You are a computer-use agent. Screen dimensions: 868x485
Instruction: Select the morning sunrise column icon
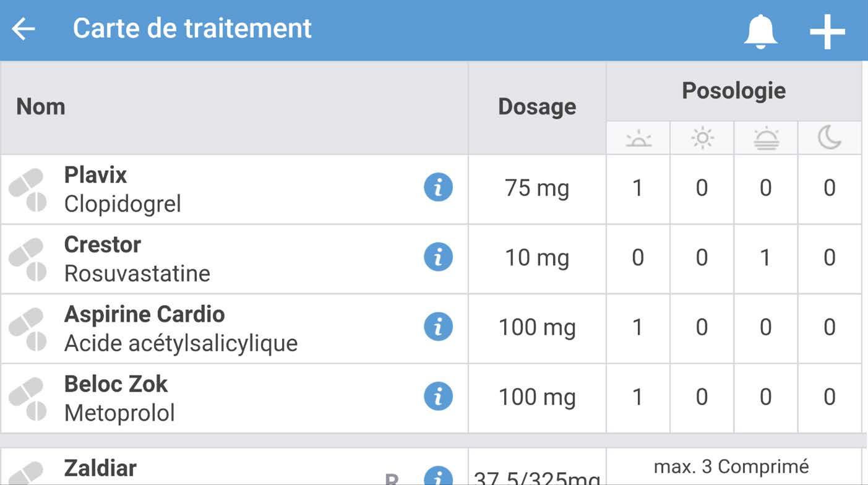click(x=638, y=139)
